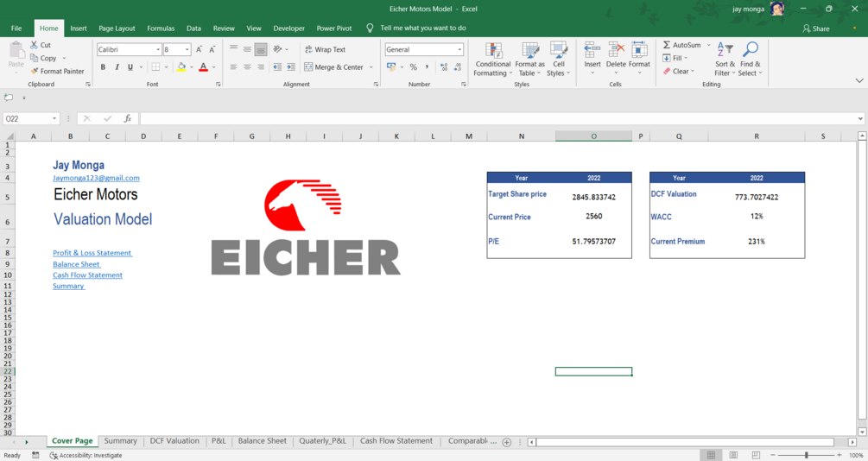The height and width of the screenshot is (461, 868).
Task: Apply Fill Color bucket
Action: 181,67
